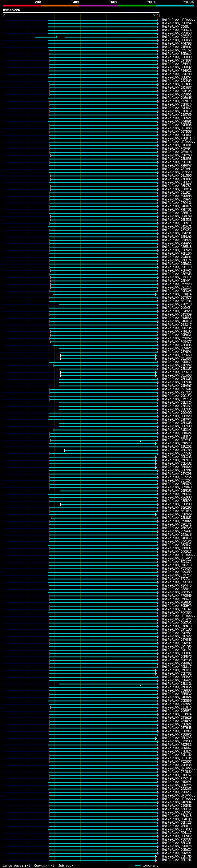Select label UniRef100_B2W2Q2
Viewport: 197px width, 868px height.
[x=177, y=447]
